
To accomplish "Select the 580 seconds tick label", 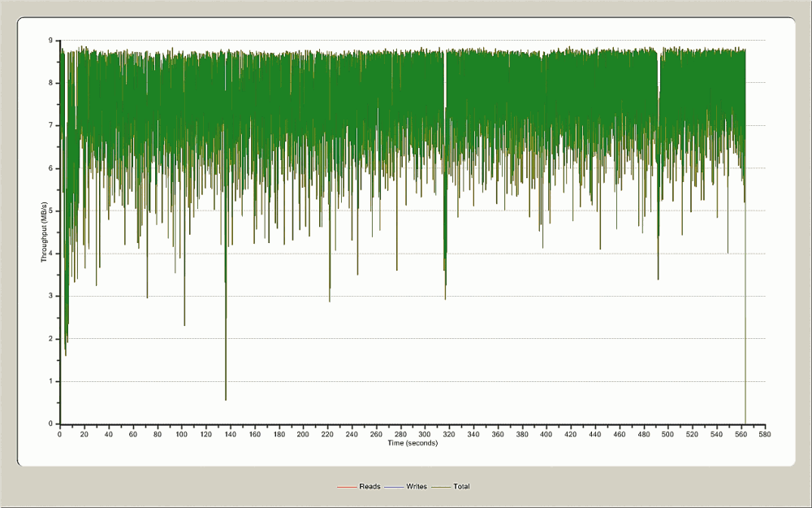I will click(x=766, y=435).
